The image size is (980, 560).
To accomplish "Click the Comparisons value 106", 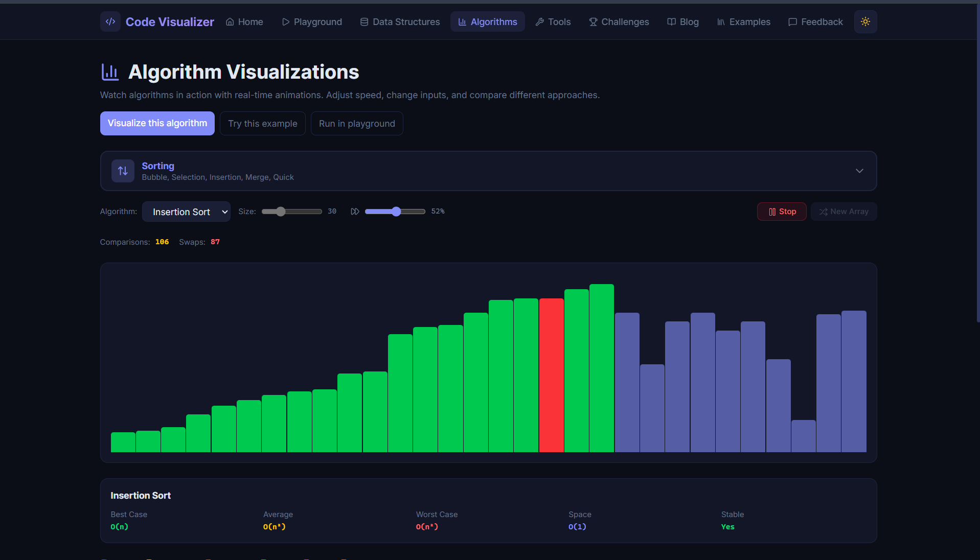I will (x=162, y=242).
